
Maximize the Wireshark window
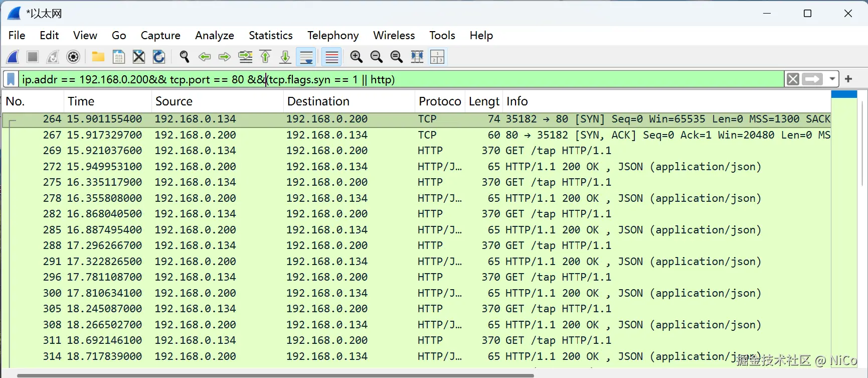(x=807, y=14)
